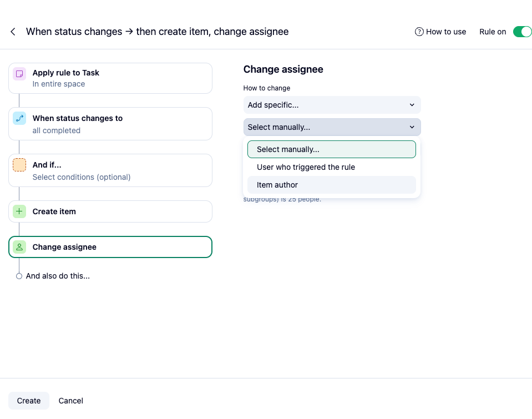Pick the Item author option
The image size is (532, 419).
(332, 185)
